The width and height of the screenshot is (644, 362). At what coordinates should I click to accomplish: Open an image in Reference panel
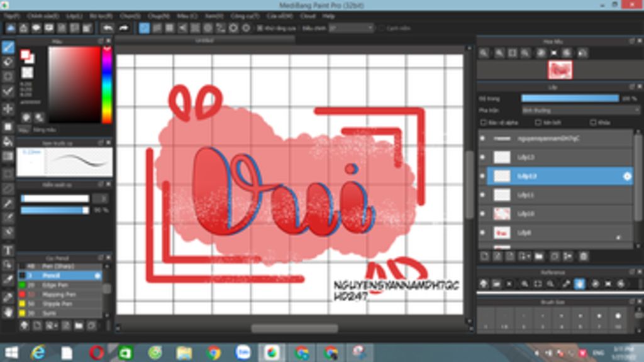pyautogui.click(x=497, y=283)
